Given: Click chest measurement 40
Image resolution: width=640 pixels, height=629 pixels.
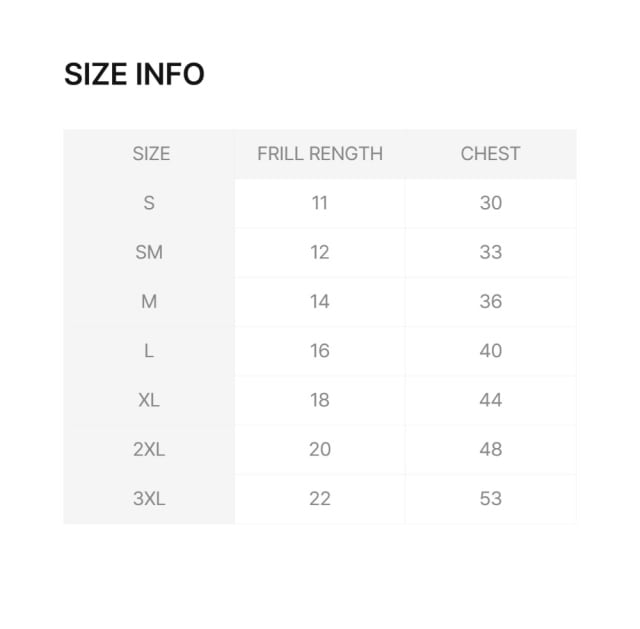Looking at the screenshot, I should tap(490, 351).
